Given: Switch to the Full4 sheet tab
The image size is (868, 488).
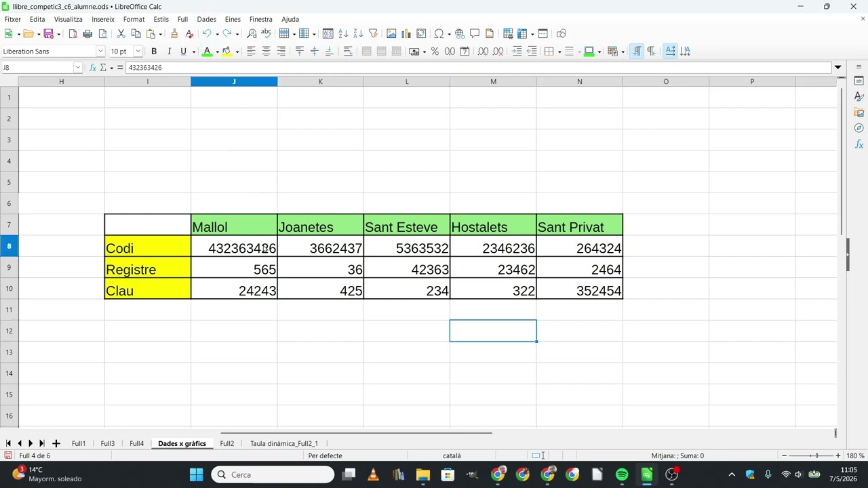Looking at the screenshot, I should (136, 443).
